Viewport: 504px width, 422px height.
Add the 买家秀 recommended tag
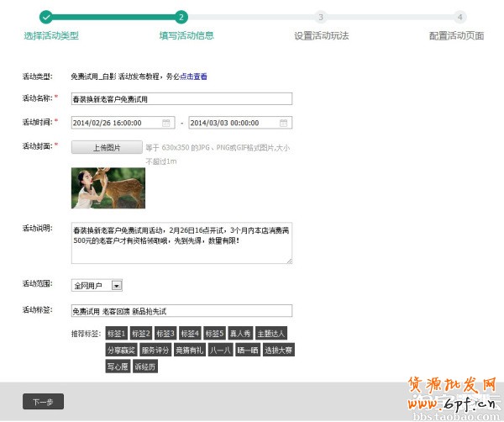240,334
